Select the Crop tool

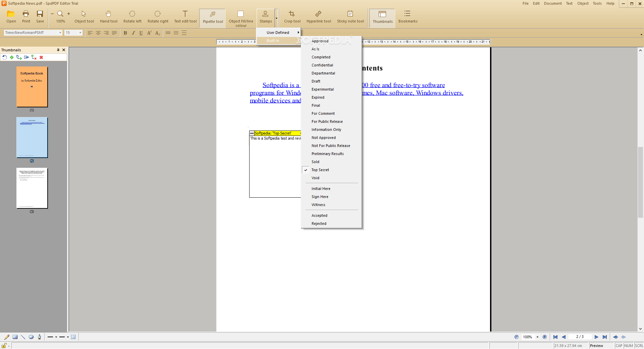click(x=292, y=17)
